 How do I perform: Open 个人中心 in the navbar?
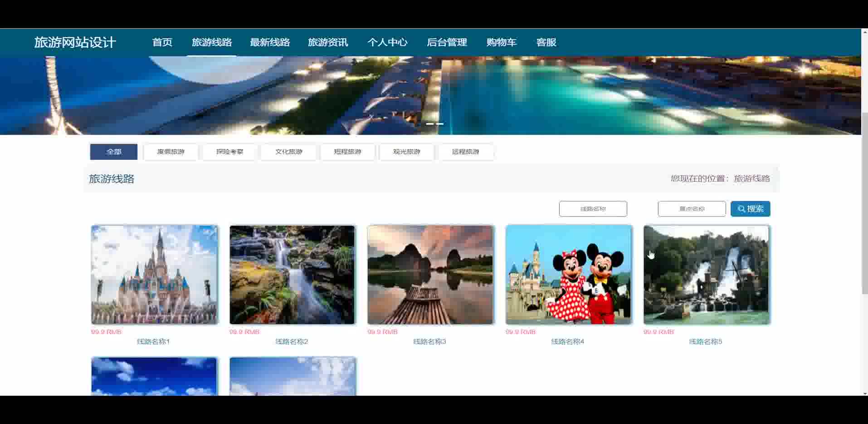tap(387, 42)
